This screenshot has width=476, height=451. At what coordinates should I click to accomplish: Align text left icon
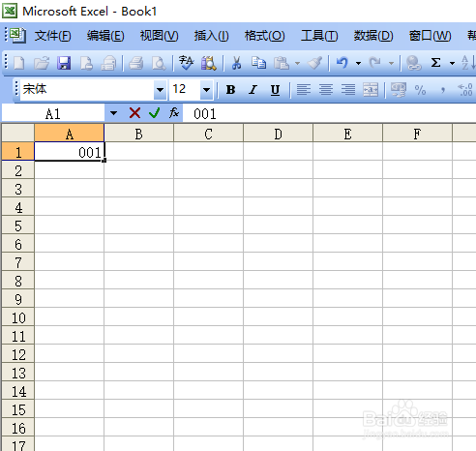click(x=304, y=89)
